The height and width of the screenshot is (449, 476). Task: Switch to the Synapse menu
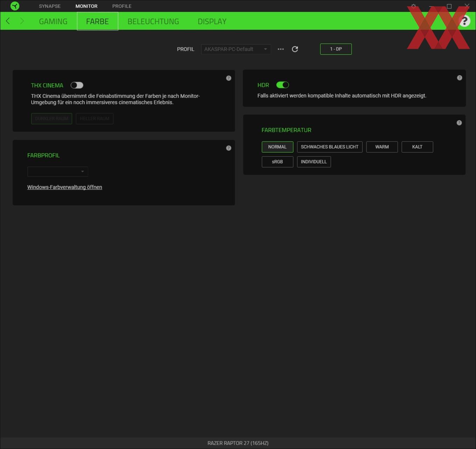click(x=50, y=6)
